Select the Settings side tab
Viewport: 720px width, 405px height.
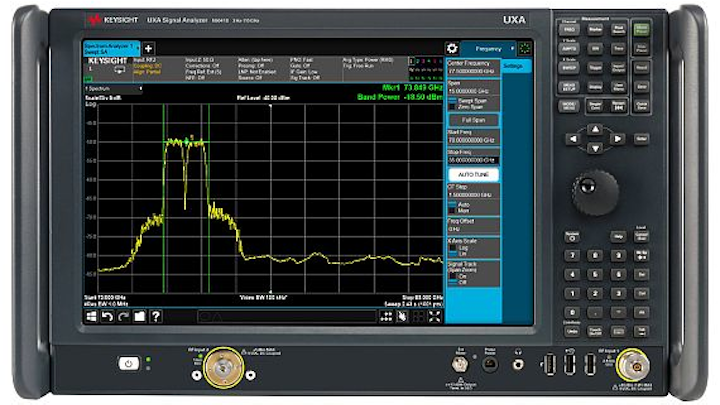click(517, 66)
